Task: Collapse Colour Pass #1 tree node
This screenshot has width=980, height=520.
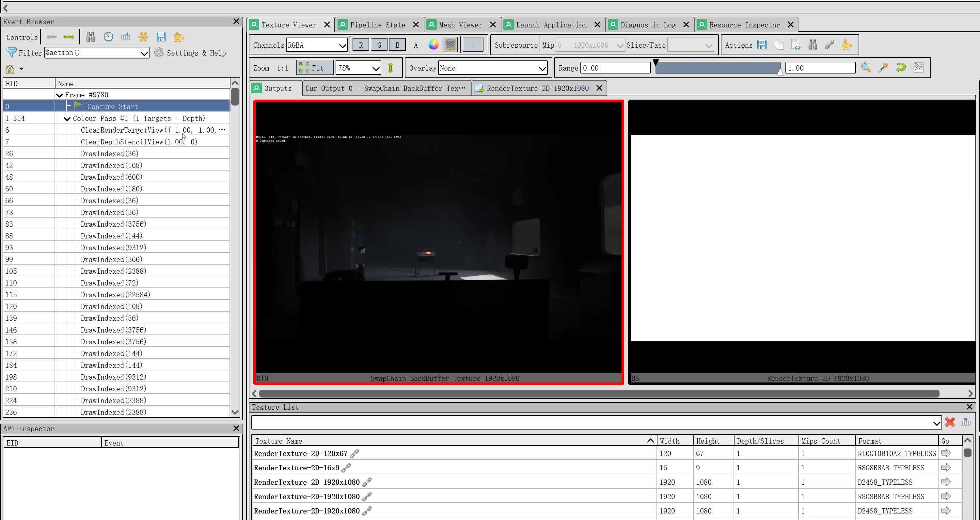Action: 67,119
